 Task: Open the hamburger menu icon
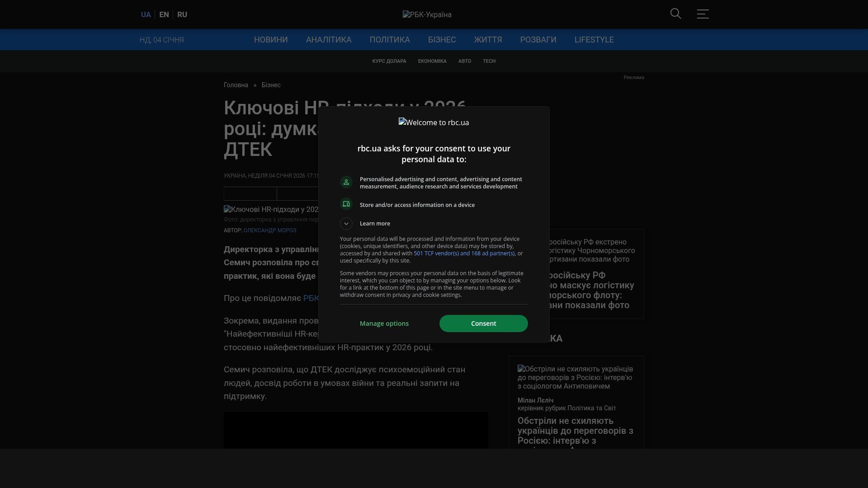703,14
